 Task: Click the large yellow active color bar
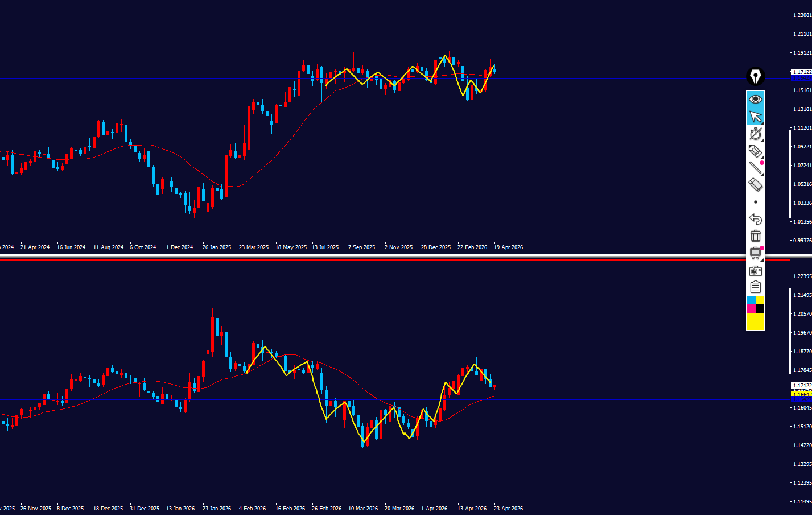[x=755, y=321]
